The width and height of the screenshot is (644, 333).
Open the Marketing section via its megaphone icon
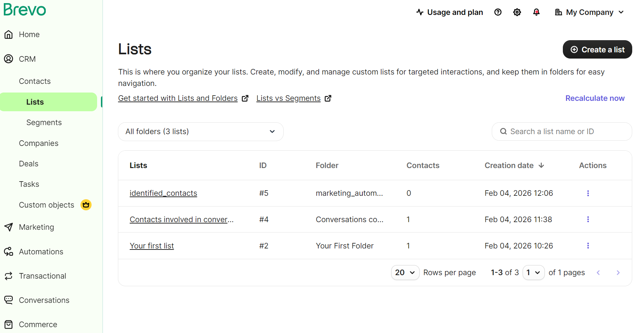click(9, 227)
